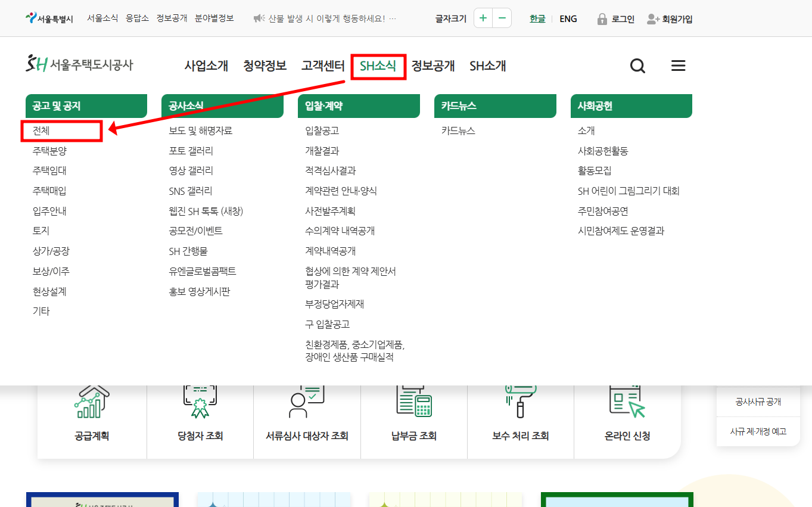Decrease font size with minus button
Screen dimensions: 812x507
(x=502, y=18)
